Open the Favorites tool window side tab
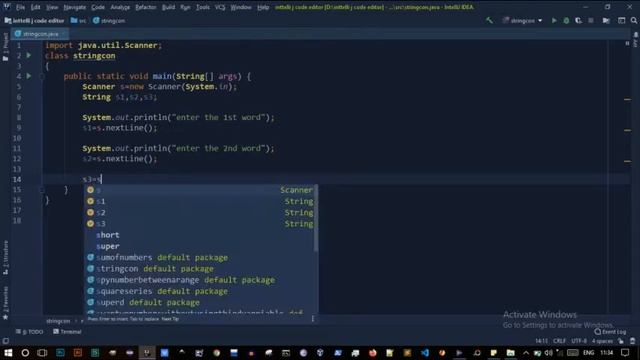The width and height of the screenshot is (640, 360). coord(5,303)
